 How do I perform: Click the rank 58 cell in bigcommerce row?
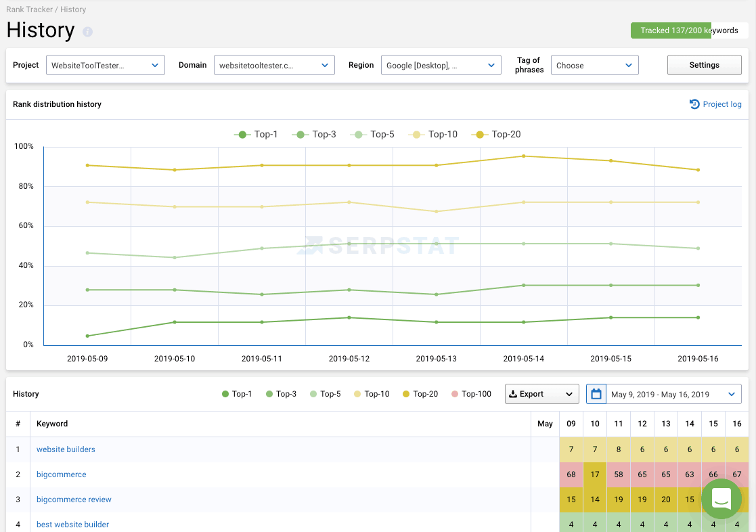(619, 474)
